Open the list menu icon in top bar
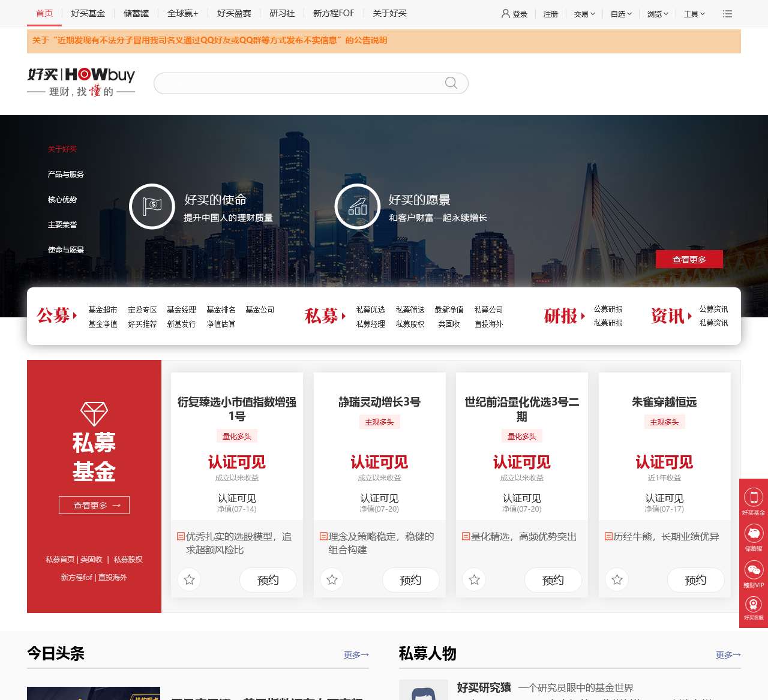The width and height of the screenshot is (768, 700). tap(727, 13)
